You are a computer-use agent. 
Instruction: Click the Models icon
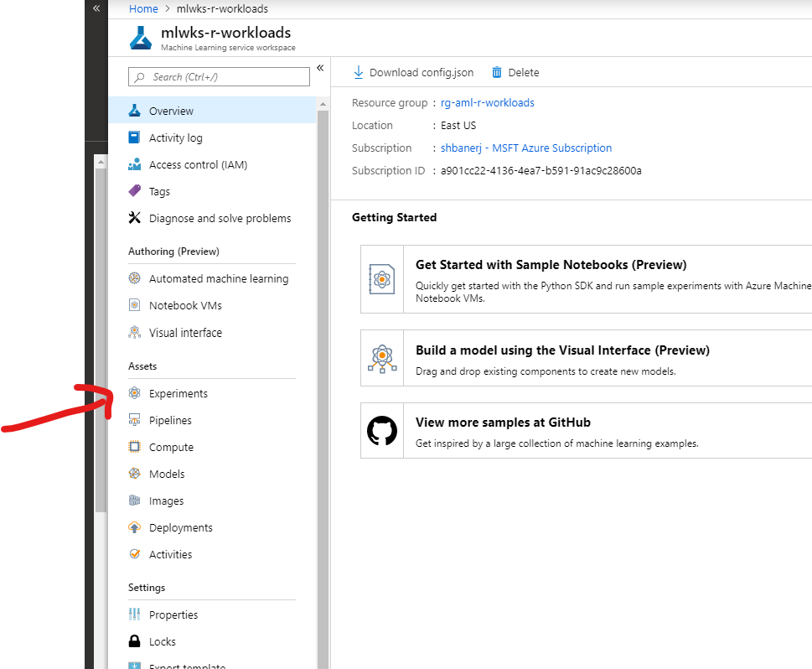pyautogui.click(x=135, y=474)
